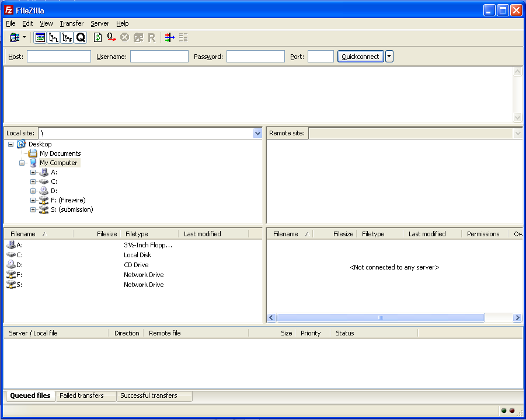Sort local files by Filesize column
The height and width of the screenshot is (420, 526).
point(97,234)
